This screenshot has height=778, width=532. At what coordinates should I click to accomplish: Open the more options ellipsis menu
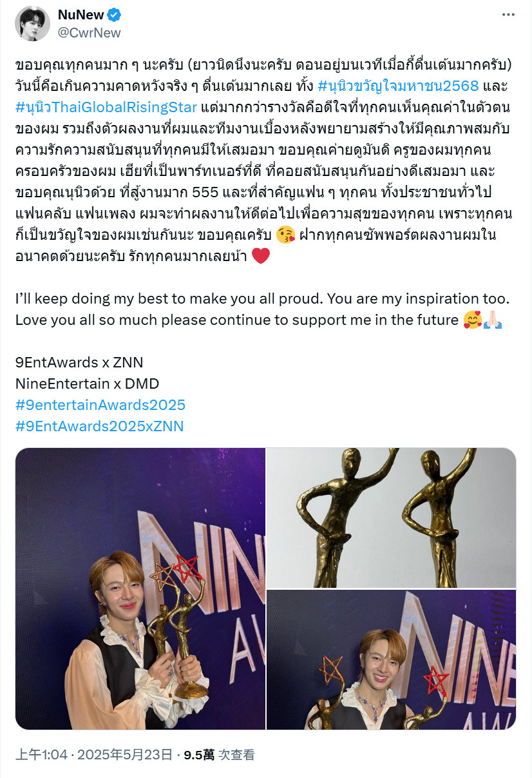(509, 15)
